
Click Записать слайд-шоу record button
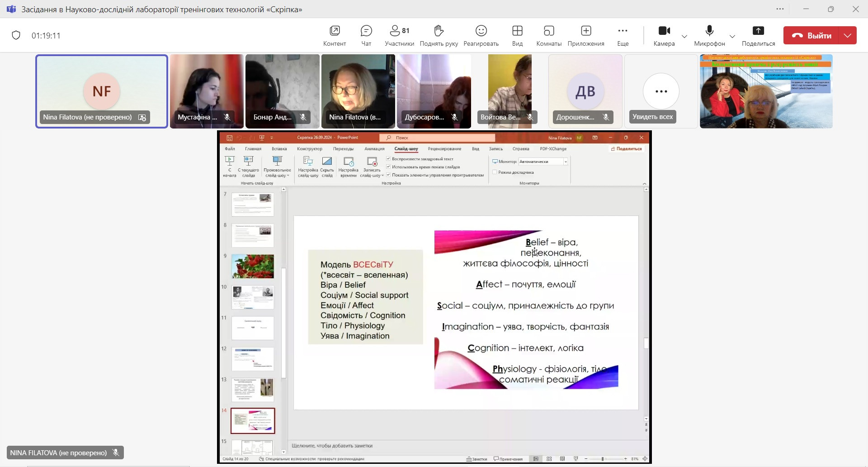tap(372, 167)
